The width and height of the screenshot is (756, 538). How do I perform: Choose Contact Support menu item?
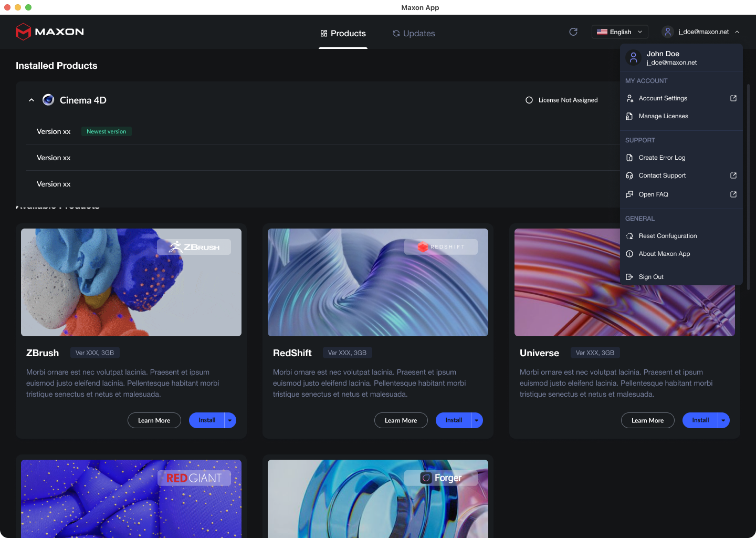point(681,175)
